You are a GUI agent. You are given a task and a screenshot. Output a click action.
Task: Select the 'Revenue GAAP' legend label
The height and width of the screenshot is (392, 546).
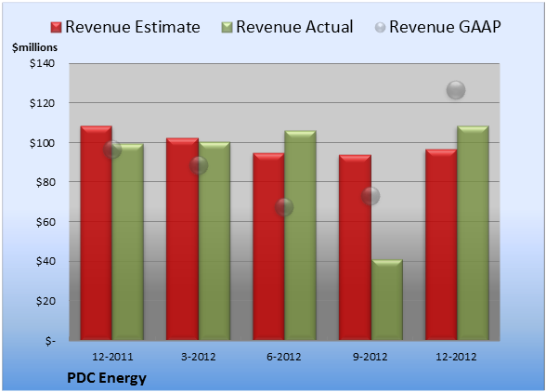(445, 27)
